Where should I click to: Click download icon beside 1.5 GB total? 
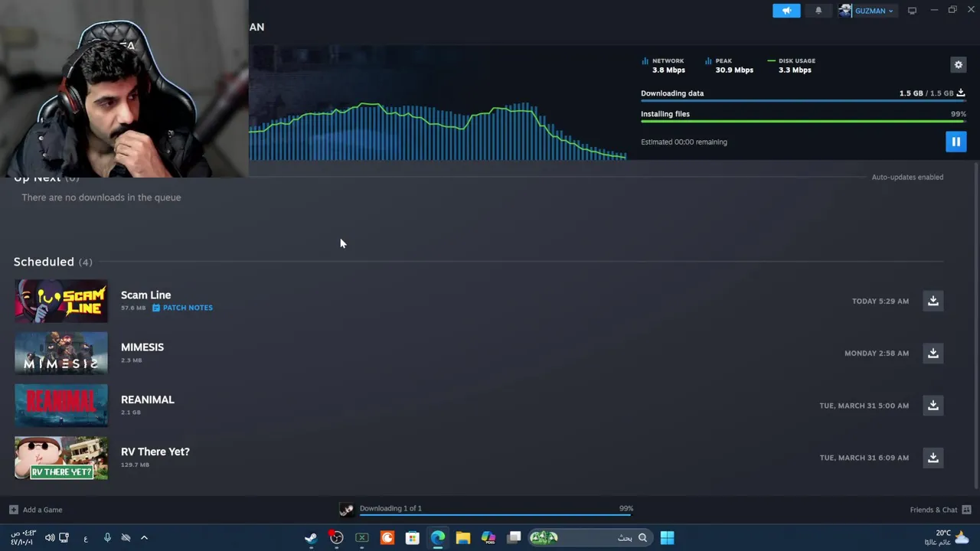click(x=961, y=93)
